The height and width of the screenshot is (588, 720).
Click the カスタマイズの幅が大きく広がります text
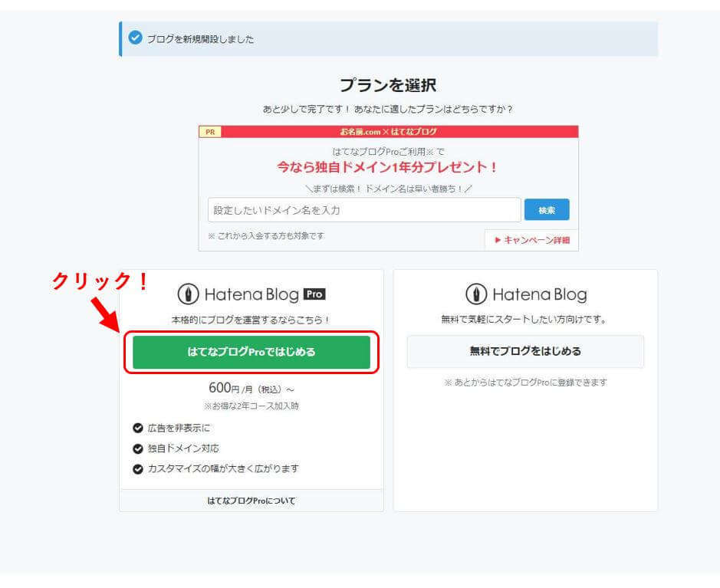point(223,468)
